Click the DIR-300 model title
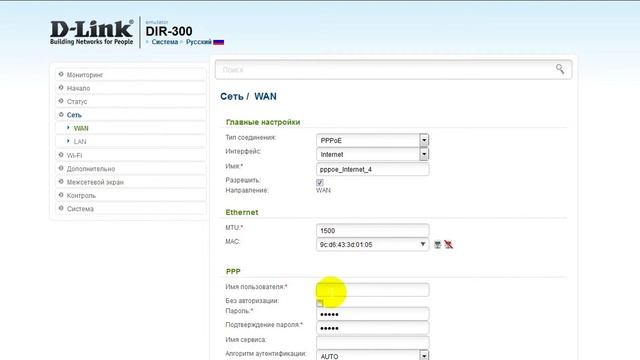The image size is (640, 360). tap(169, 31)
